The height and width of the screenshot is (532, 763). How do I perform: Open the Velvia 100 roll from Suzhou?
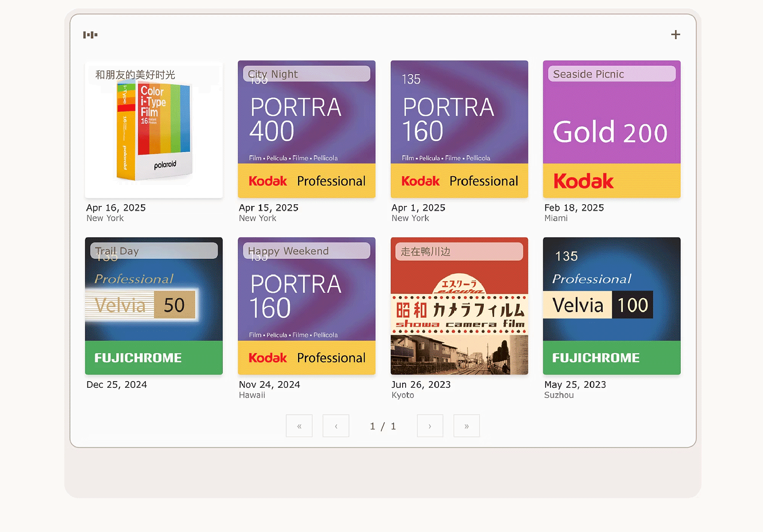click(x=612, y=306)
